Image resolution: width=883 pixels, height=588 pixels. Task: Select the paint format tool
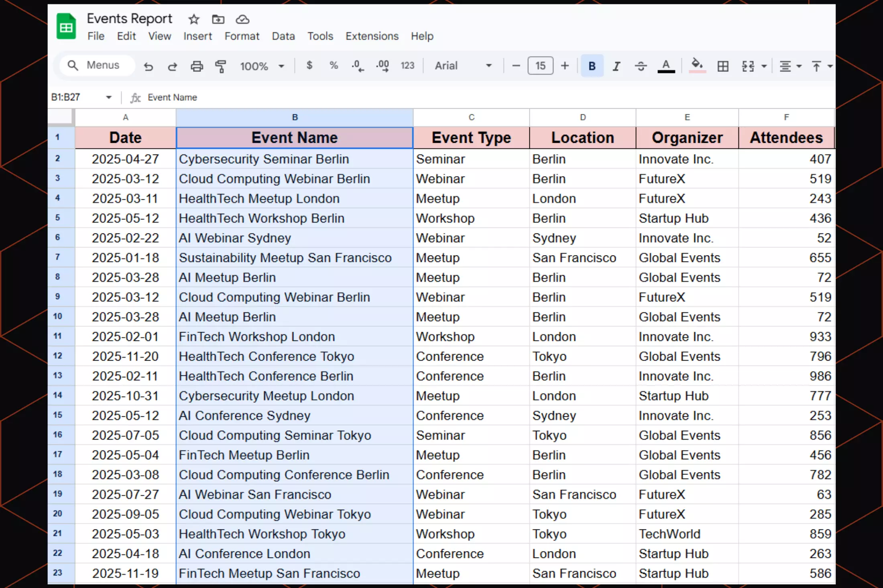point(220,66)
